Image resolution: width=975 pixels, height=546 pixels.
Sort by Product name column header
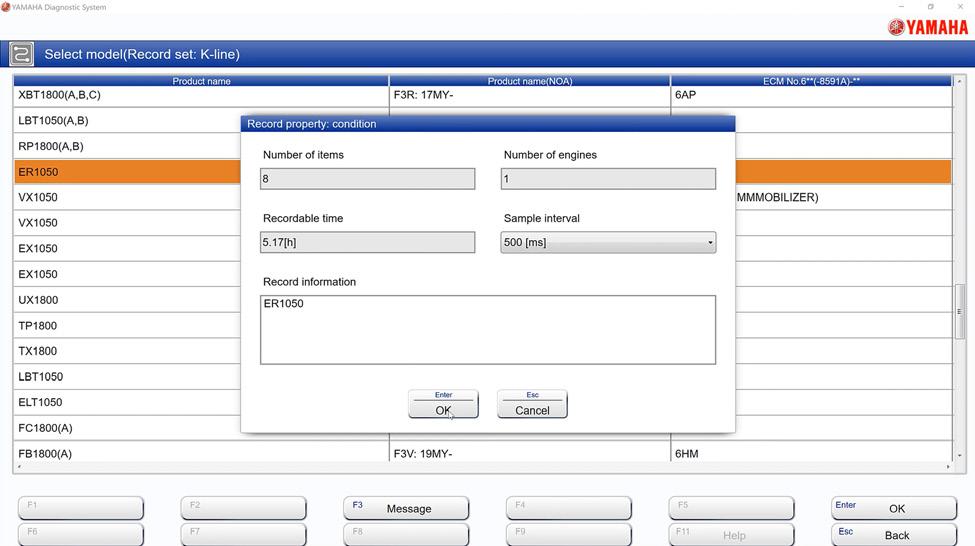pyautogui.click(x=201, y=81)
